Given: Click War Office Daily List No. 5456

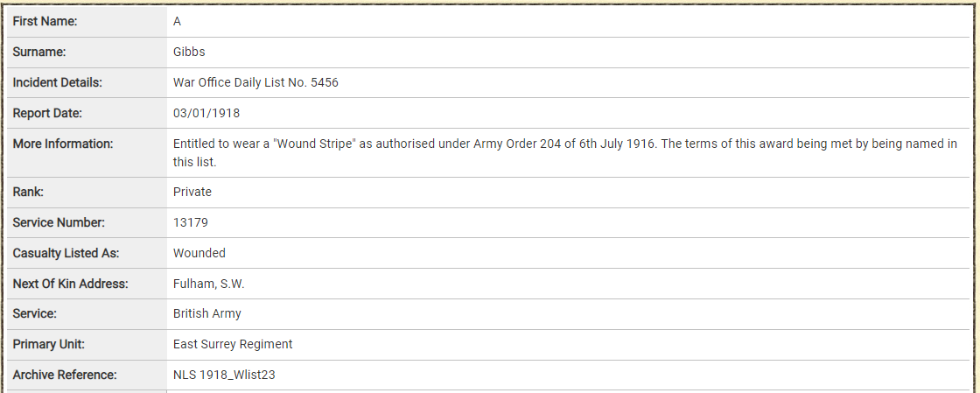Looking at the screenshot, I should 255,82.
